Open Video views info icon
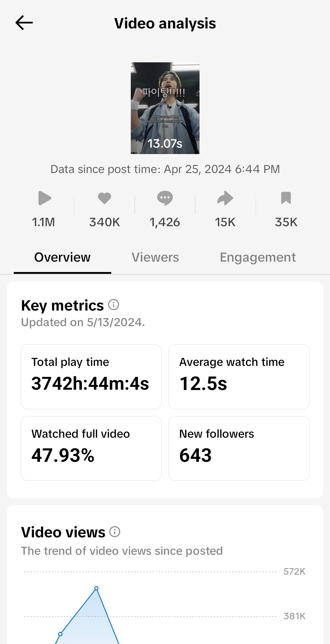Screen dimensions: 330x644 115,532
